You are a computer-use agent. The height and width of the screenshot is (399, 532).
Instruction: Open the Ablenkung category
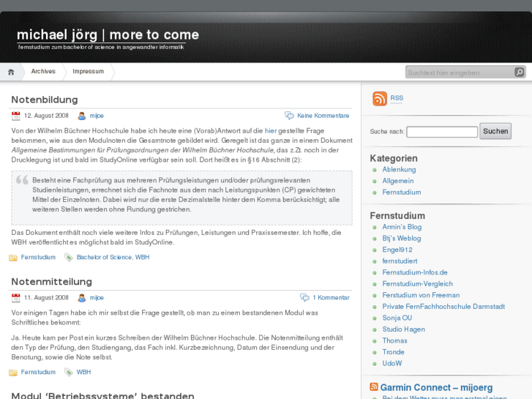[399, 169]
